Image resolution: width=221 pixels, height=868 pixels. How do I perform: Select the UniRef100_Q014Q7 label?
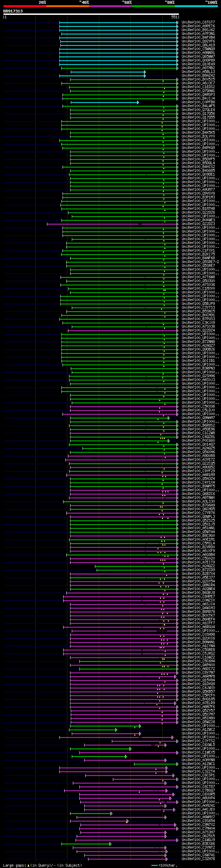point(198,445)
